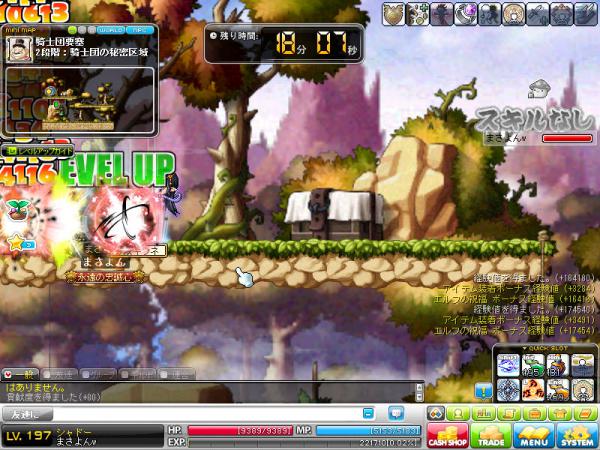
Task: Click the treasure chest with white cloth
Action: tap(334, 215)
